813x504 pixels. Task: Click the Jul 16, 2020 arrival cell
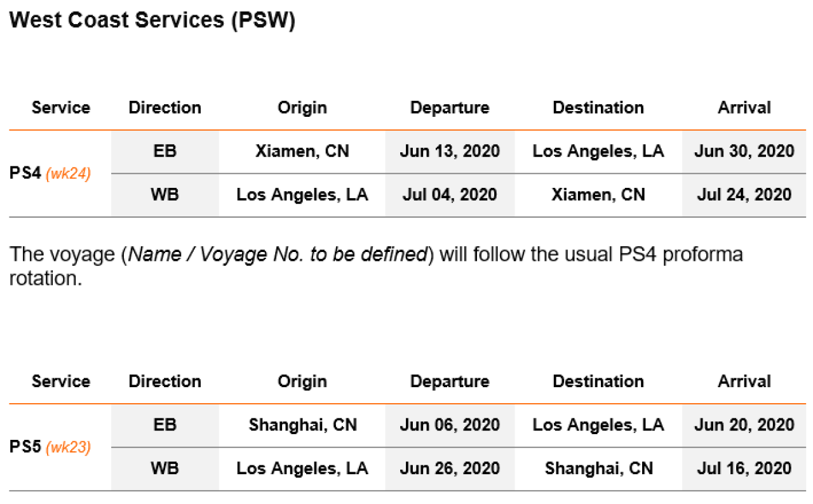coord(744,468)
